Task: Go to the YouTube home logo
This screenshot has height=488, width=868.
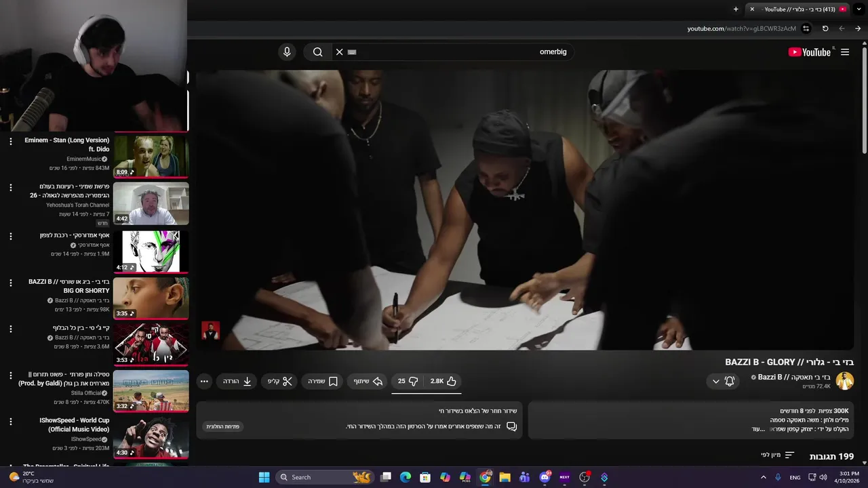Action: point(809,52)
